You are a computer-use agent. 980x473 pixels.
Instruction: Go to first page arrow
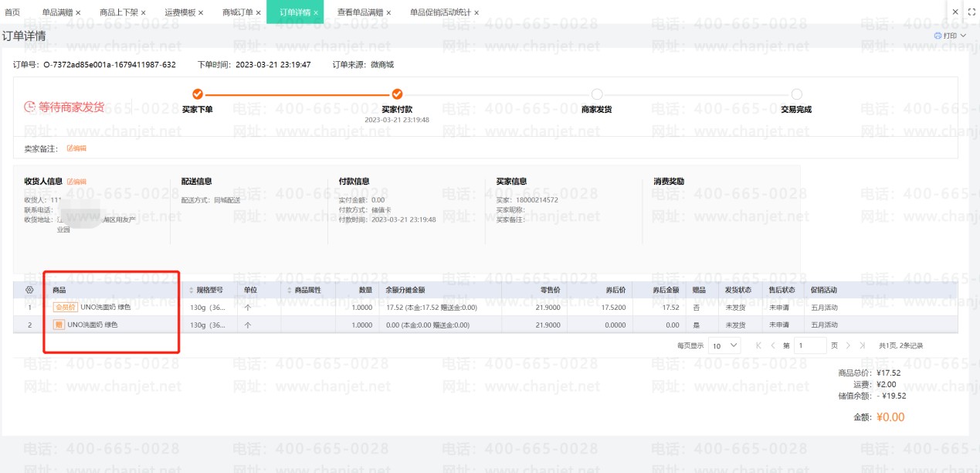click(758, 345)
